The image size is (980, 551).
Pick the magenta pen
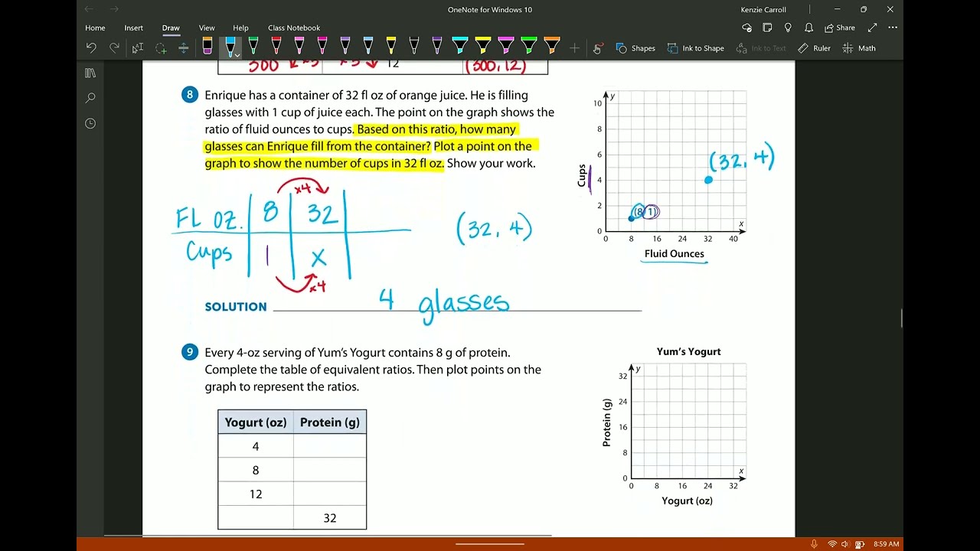pyautogui.click(x=322, y=47)
